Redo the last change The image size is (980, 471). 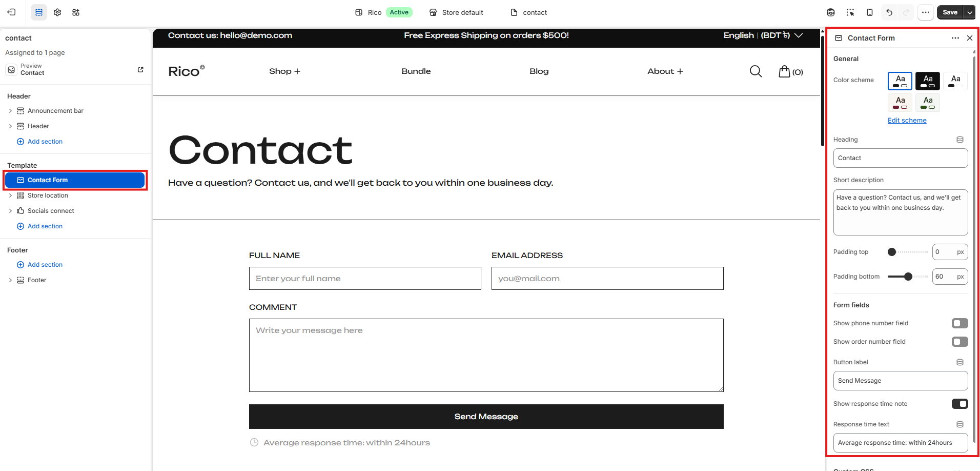pyautogui.click(x=906, y=12)
